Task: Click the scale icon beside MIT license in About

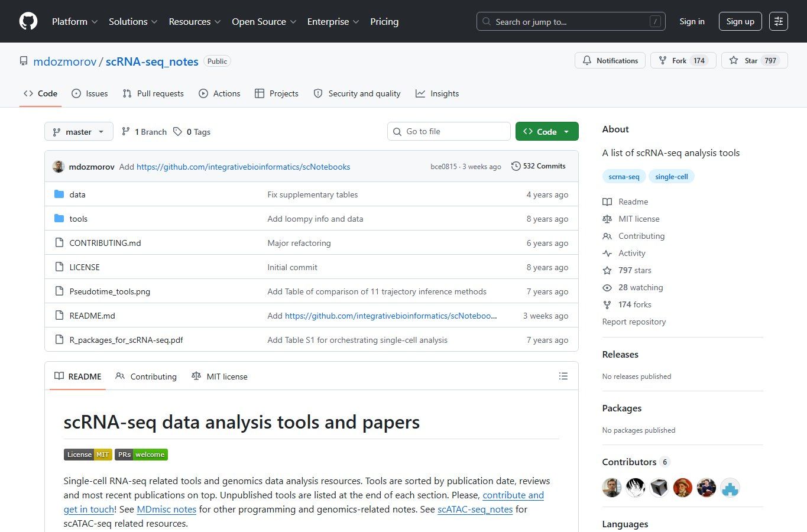Action: tap(607, 219)
